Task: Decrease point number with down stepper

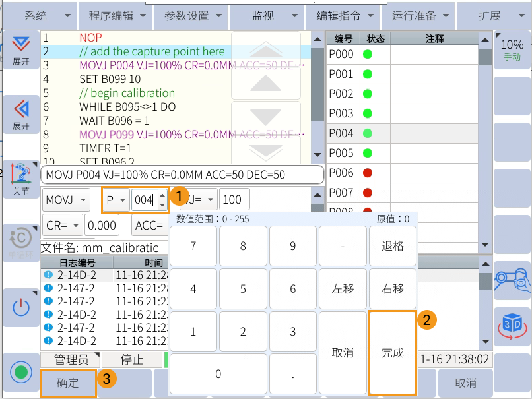Action: coord(162,204)
